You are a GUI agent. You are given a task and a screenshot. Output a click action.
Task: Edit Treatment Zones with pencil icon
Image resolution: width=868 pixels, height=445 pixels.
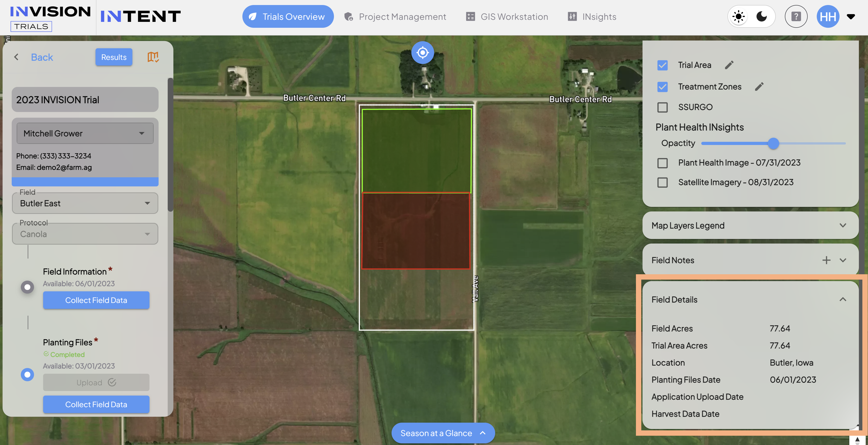[x=759, y=87]
